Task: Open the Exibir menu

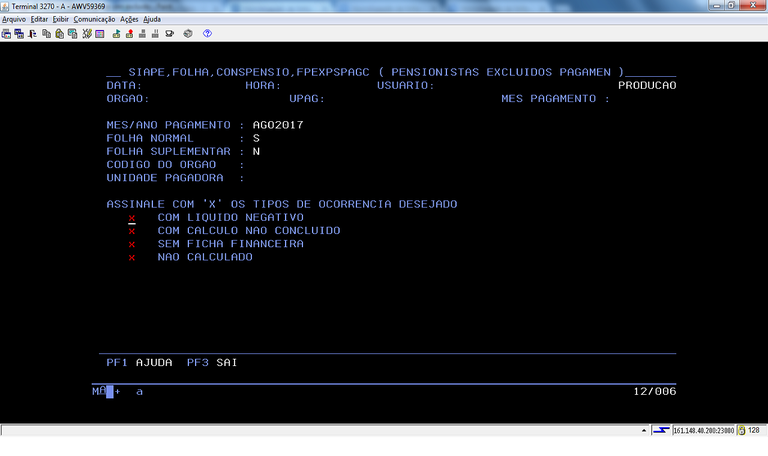Action: 61,19
